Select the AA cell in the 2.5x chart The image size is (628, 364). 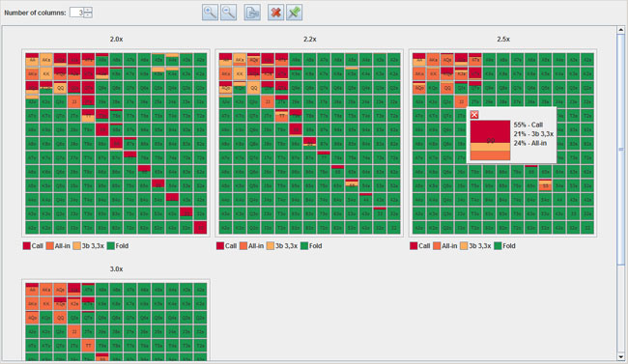click(x=419, y=60)
